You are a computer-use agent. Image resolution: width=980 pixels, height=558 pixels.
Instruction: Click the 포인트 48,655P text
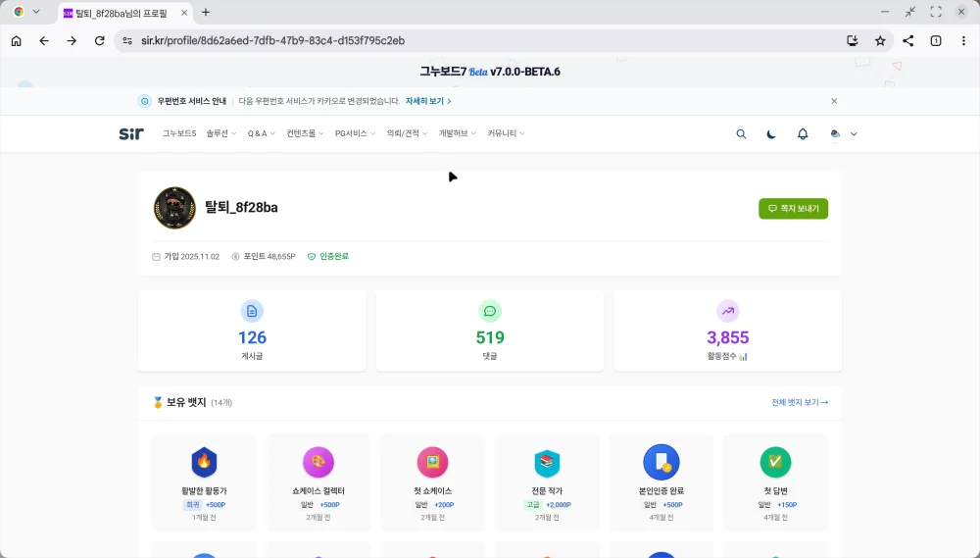(x=269, y=257)
